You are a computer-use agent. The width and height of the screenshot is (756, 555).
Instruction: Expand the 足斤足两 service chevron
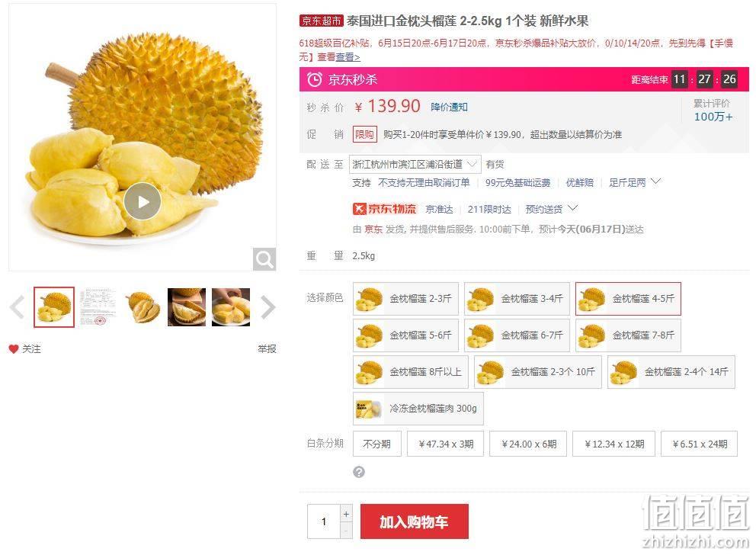click(655, 181)
